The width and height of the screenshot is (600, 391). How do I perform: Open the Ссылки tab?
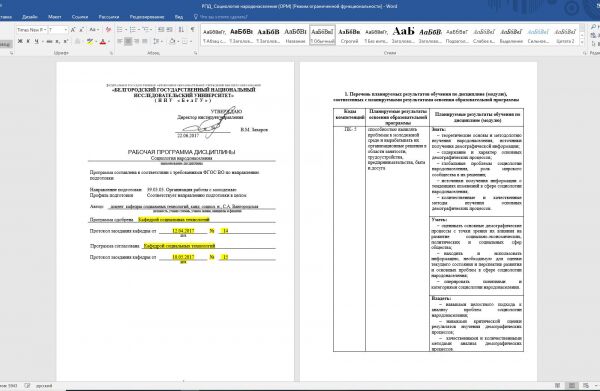point(80,17)
